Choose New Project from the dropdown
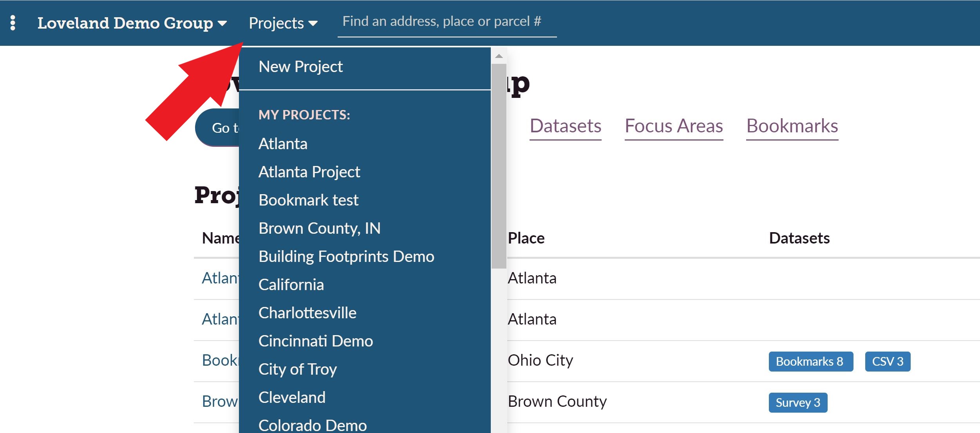This screenshot has width=980, height=433. click(300, 67)
